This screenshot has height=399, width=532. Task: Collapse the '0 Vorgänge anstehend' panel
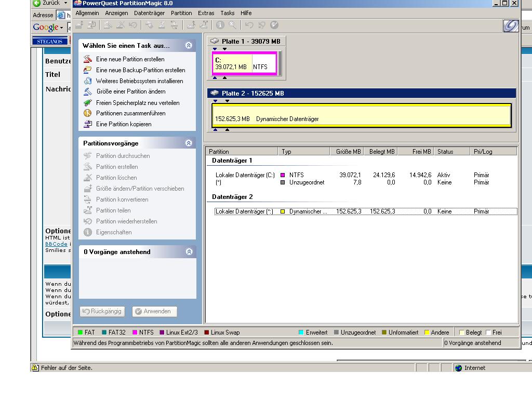[189, 251]
